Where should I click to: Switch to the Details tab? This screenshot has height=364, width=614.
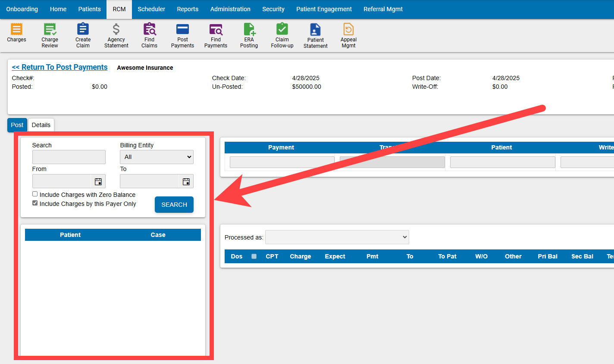(41, 125)
